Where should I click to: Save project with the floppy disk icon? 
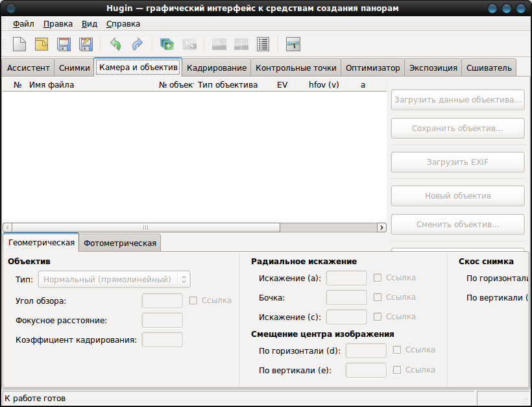[64, 44]
